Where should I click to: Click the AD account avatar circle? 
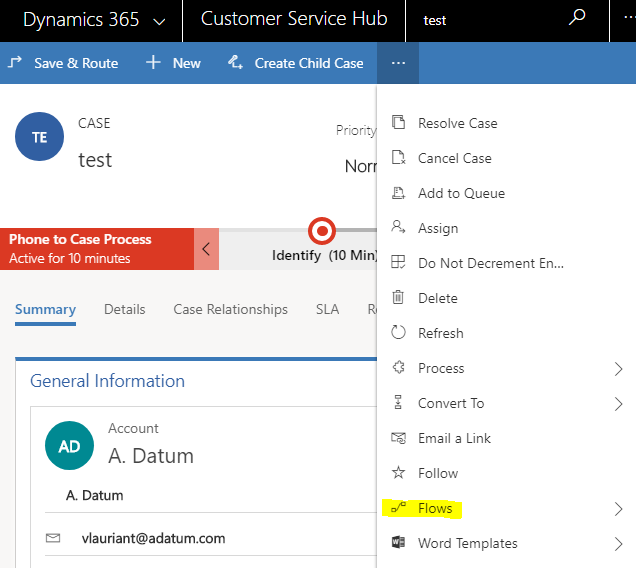tap(69, 445)
